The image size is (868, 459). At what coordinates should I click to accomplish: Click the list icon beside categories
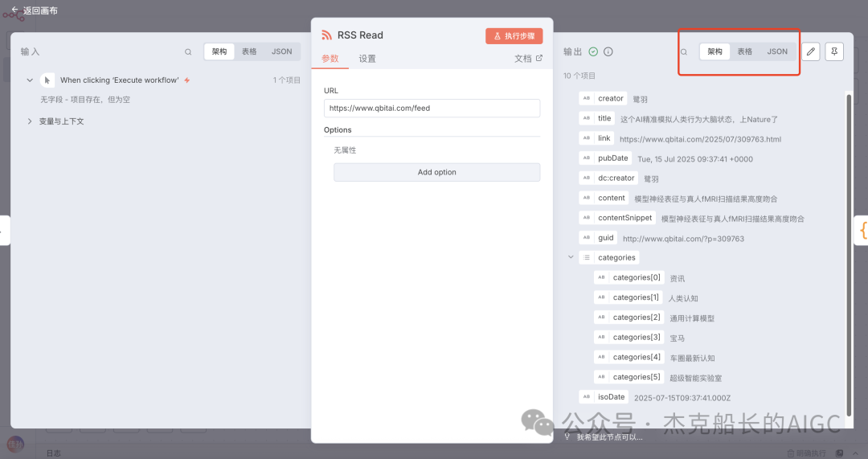click(x=586, y=257)
